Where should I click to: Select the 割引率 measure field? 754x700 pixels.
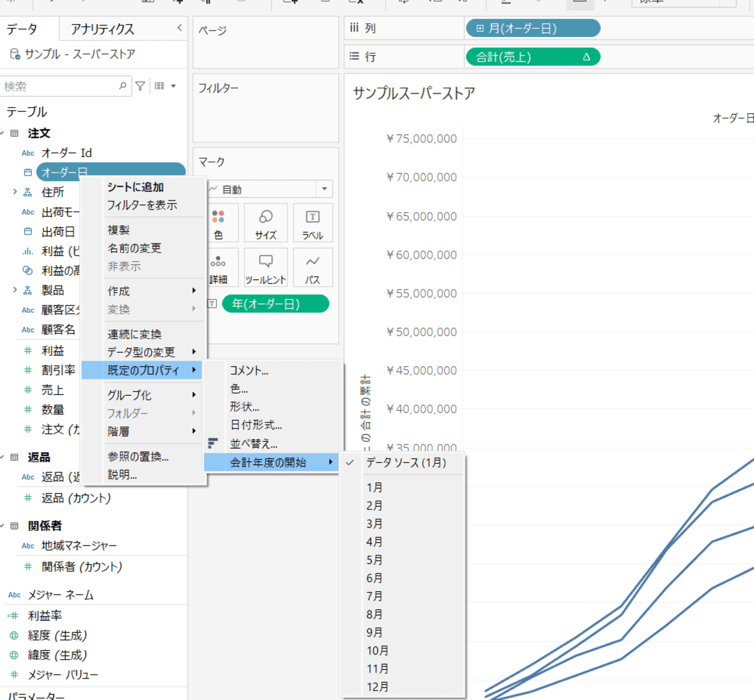58,370
